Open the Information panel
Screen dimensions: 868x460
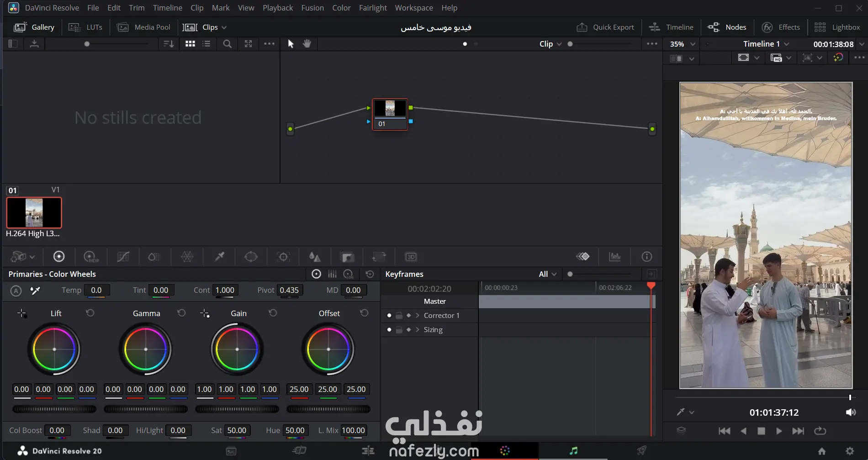(x=647, y=257)
